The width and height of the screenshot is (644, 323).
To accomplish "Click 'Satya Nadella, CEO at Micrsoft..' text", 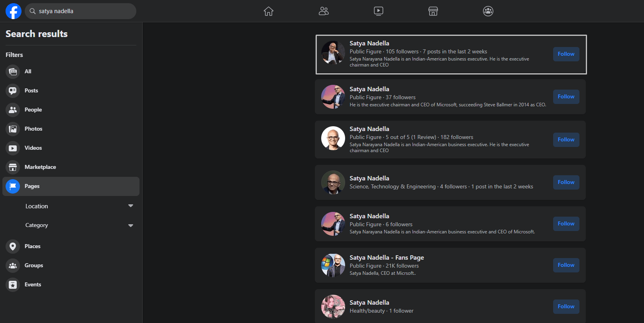I will [x=383, y=273].
